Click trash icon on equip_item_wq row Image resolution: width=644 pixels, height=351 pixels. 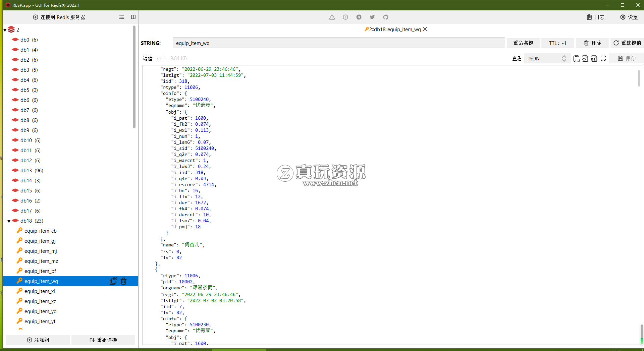(124, 281)
